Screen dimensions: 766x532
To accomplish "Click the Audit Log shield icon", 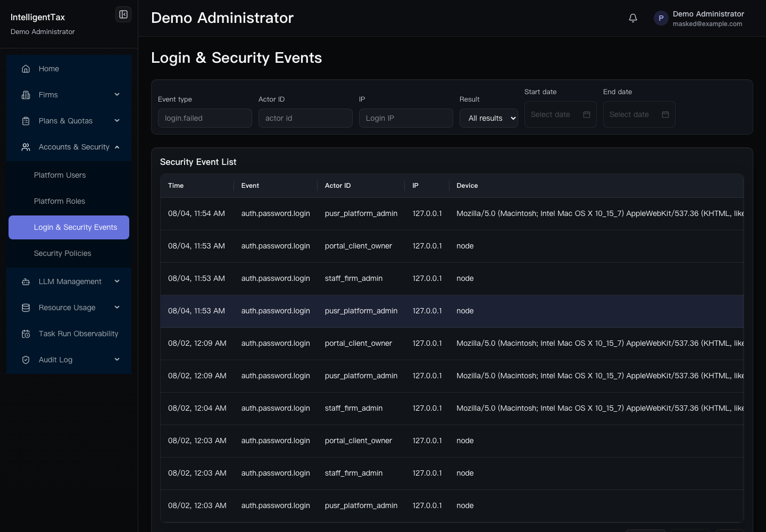I will (26, 360).
